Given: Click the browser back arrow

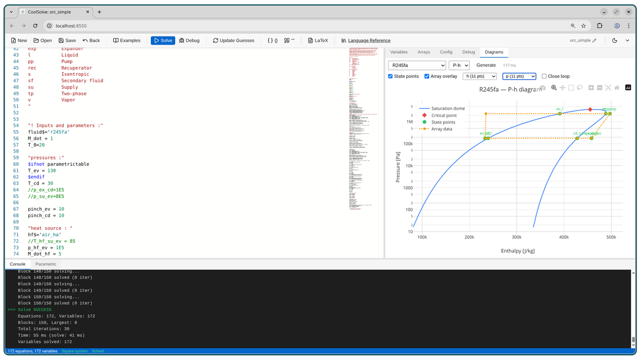Looking at the screenshot, I should click(12, 26).
